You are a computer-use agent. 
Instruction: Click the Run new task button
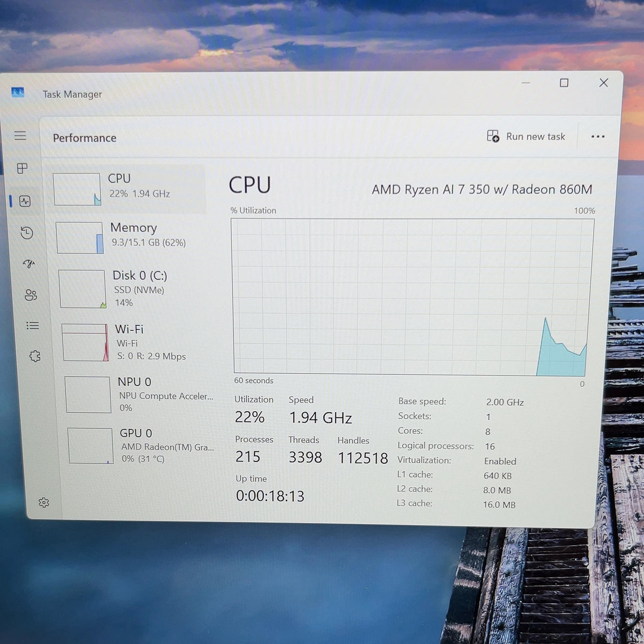(526, 136)
